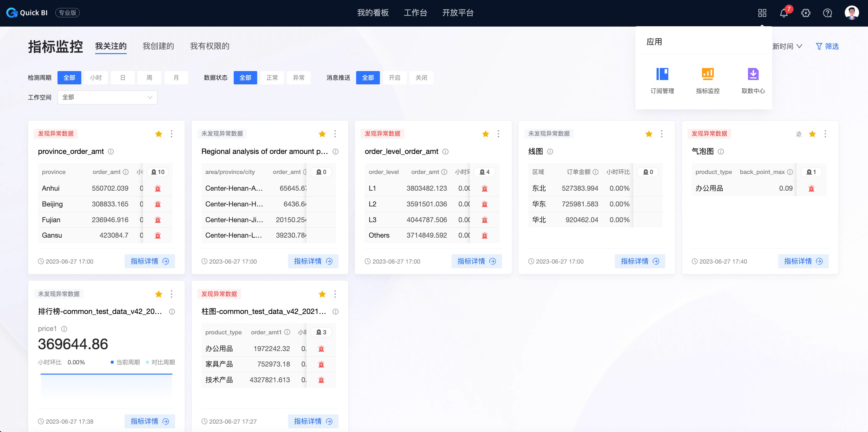The image size is (868, 432).
Task: Toggle the star on 柱图 card
Action: click(322, 294)
